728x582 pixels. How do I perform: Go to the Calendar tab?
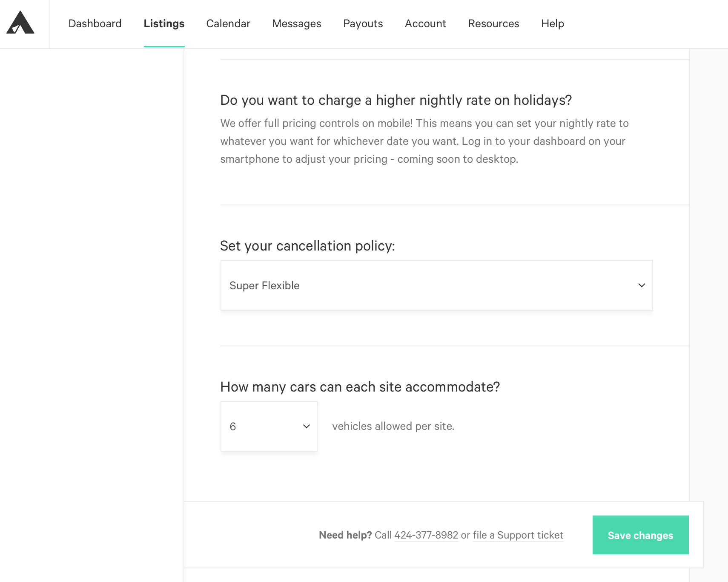click(x=228, y=23)
